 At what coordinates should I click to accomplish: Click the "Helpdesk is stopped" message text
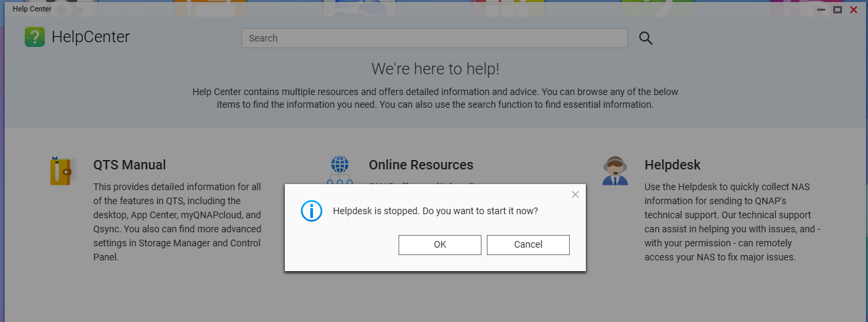[x=435, y=211]
